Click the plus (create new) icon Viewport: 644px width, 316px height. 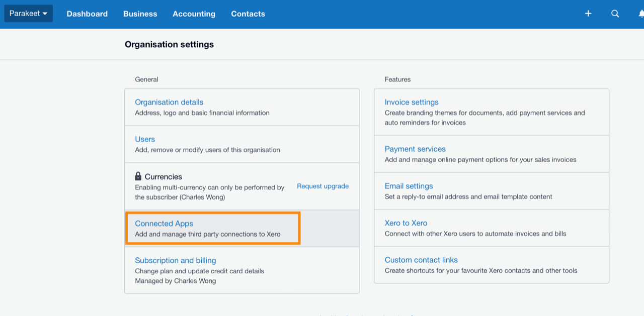tap(588, 14)
